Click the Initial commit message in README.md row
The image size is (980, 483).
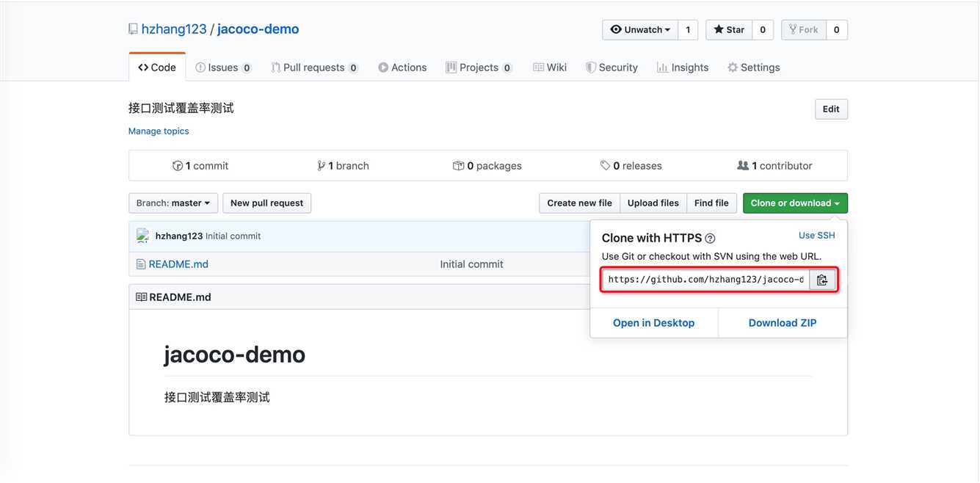click(472, 264)
